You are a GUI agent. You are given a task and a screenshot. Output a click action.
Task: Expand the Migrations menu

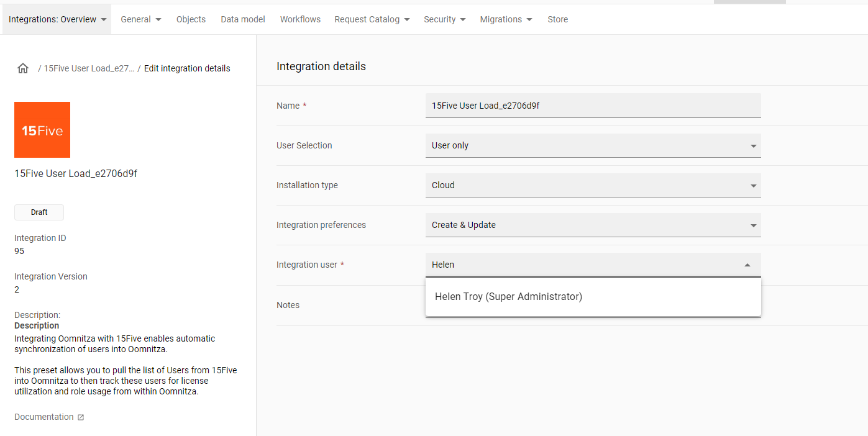click(x=506, y=19)
